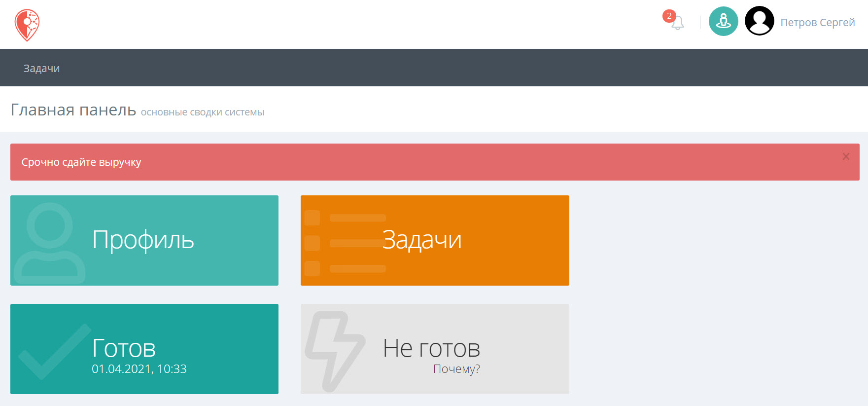This screenshot has height=406, width=868.
Task: Click the user avatar picture
Action: pos(759,21)
